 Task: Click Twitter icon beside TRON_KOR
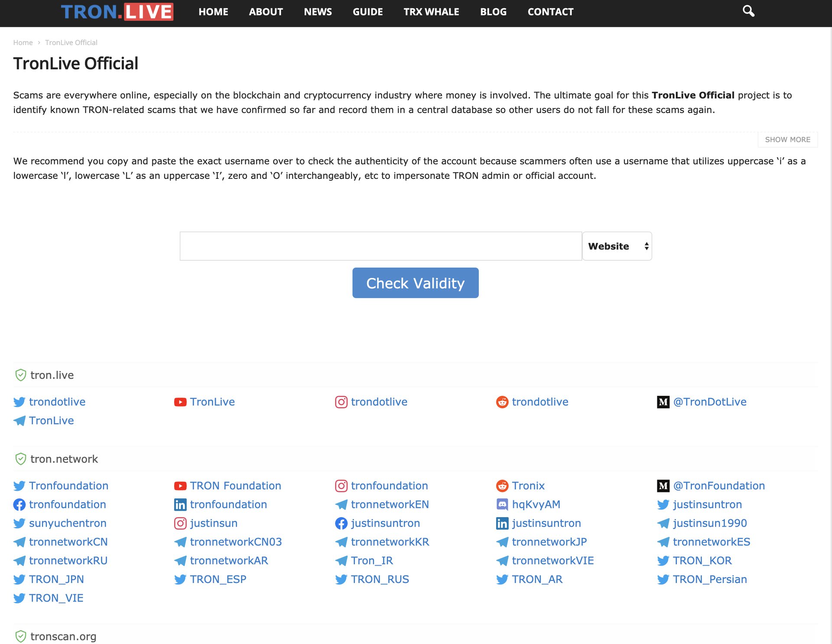663,560
